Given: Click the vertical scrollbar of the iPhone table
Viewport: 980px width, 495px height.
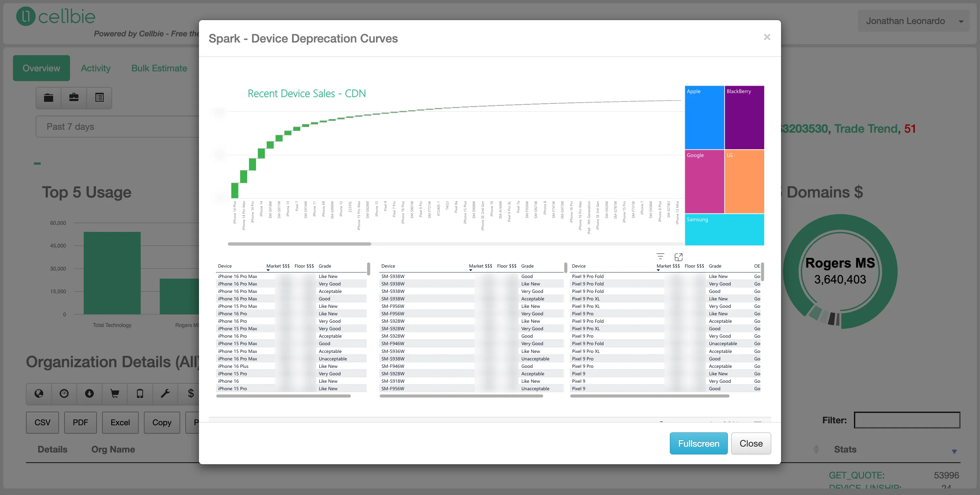Looking at the screenshot, I should 368,269.
